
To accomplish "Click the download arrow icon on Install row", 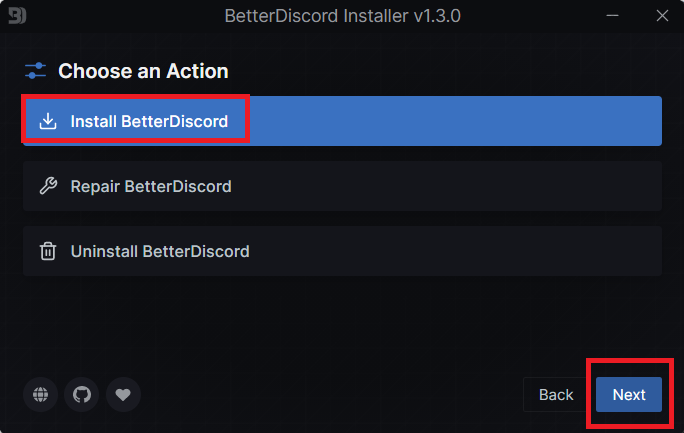I will (47, 122).
